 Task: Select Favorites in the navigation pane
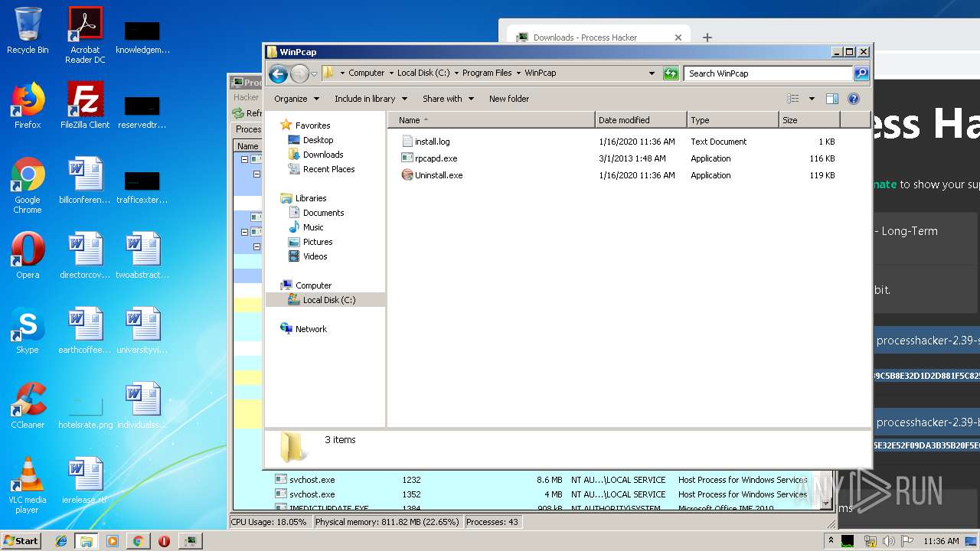(312, 126)
